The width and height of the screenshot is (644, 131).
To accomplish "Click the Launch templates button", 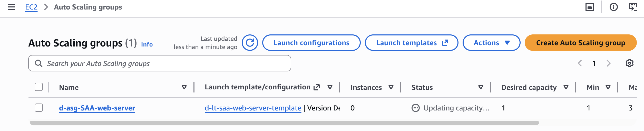I will point(411,43).
